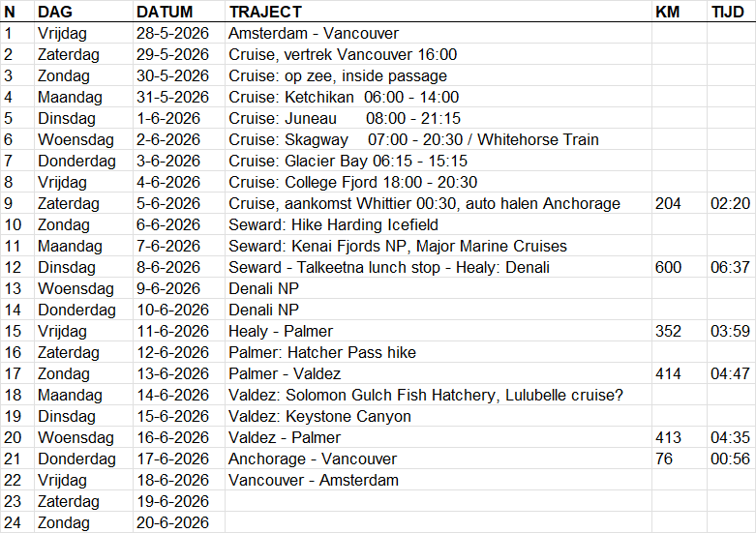Image resolution: width=756 pixels, height=533 pixels.
Task: Click the Vancouver - Amsterdam cell
Action: [438, 480]
